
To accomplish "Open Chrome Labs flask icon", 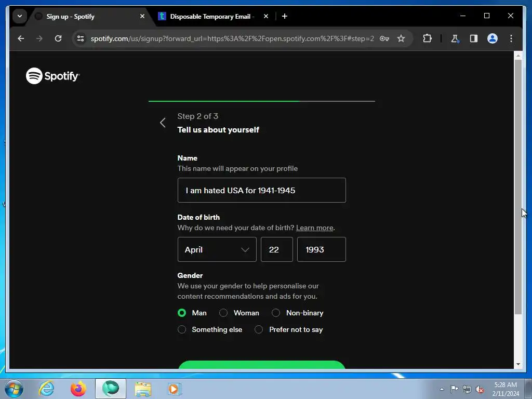I will [x=455, y=38].
